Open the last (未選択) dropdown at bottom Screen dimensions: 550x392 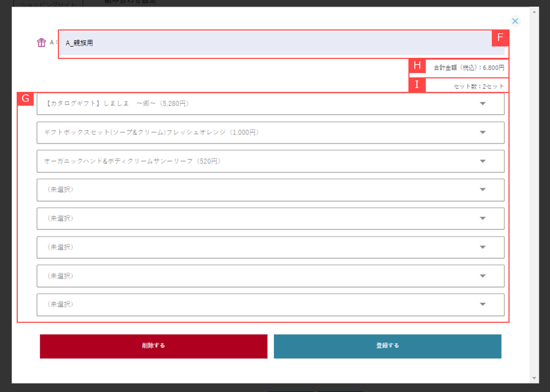click(x=270, y=304)
